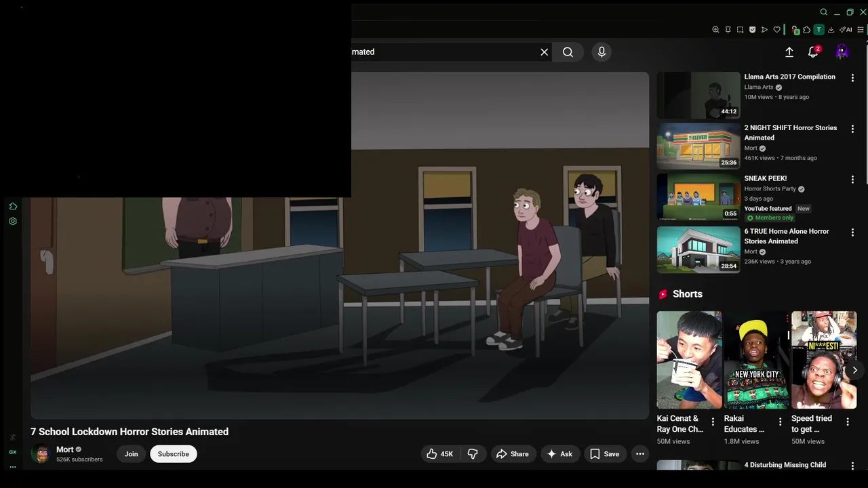The image size is (868, 488).
Task: Share the video
Action: (512, 454)
